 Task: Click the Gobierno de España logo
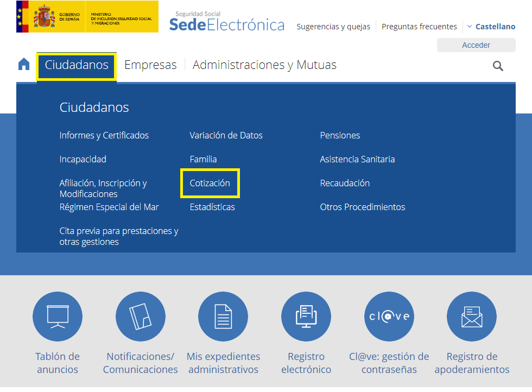tap(87, 17)
